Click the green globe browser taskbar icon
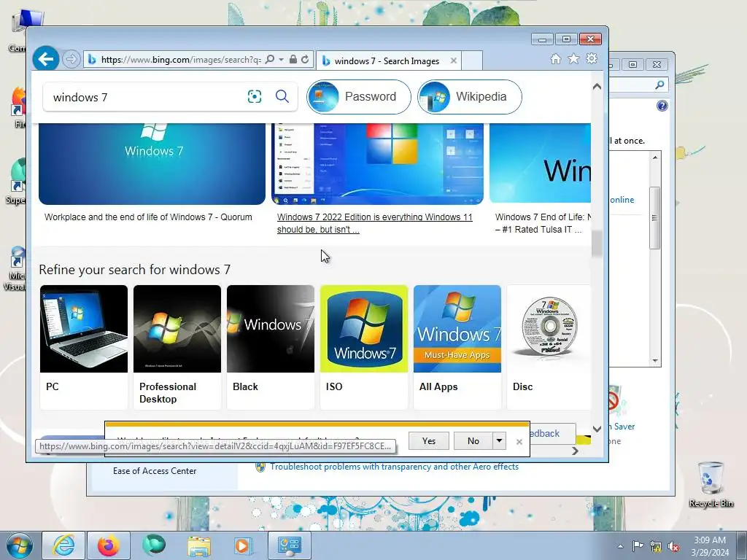Image resolution: width=747 pixels, height=560 pixels. coord(153,545)
